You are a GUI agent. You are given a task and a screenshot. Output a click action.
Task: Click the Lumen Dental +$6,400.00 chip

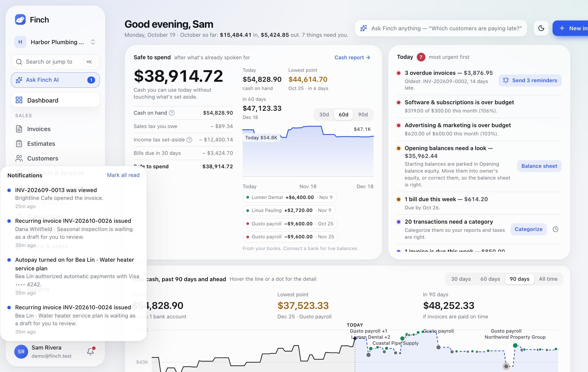289,197
